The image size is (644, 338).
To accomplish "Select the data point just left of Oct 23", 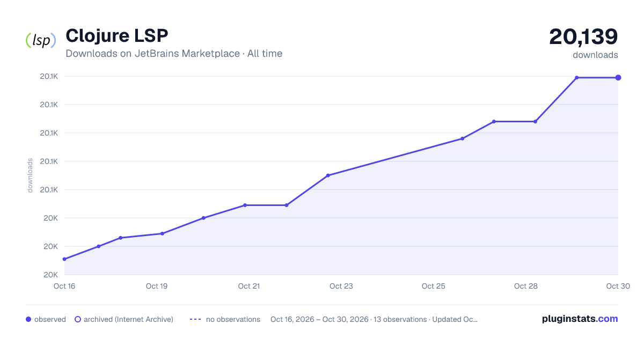I will [328, 175].
